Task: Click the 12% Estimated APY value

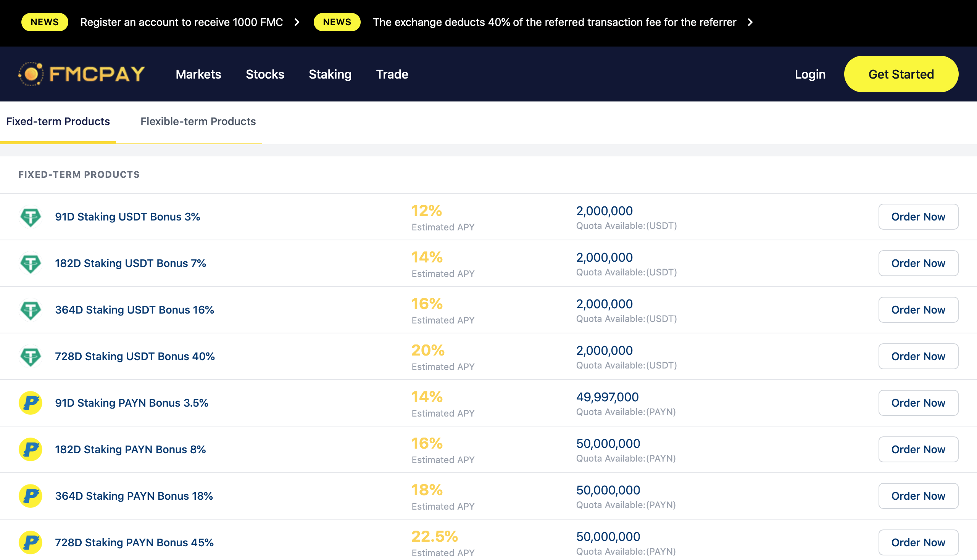Action: (426, 211)
